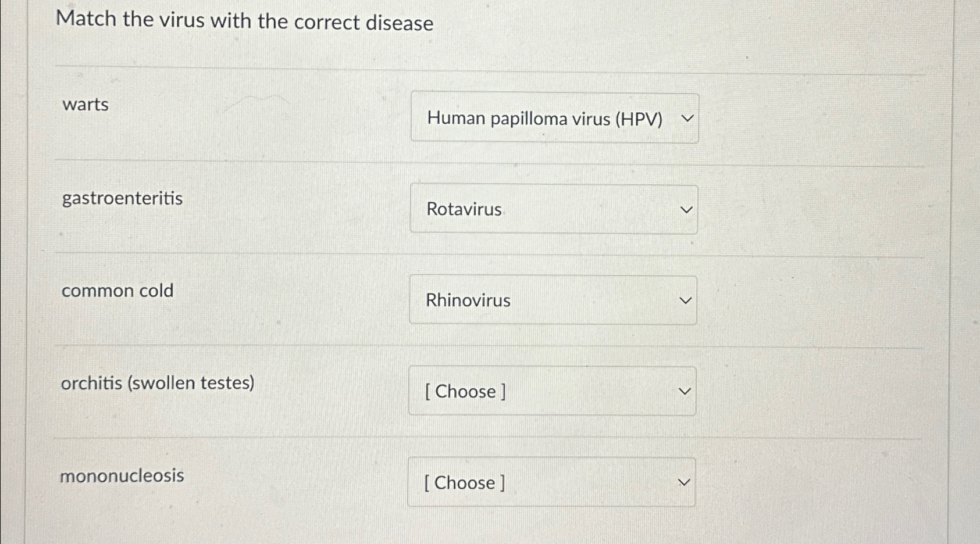Click the chevron icon on the HPV selector
The image size is (980, 544).
686,118
